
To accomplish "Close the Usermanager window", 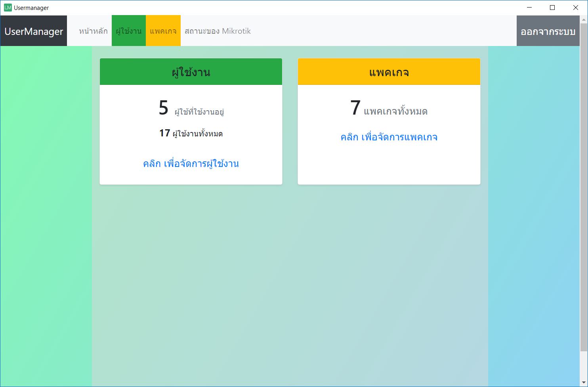I will coord(576,8).
